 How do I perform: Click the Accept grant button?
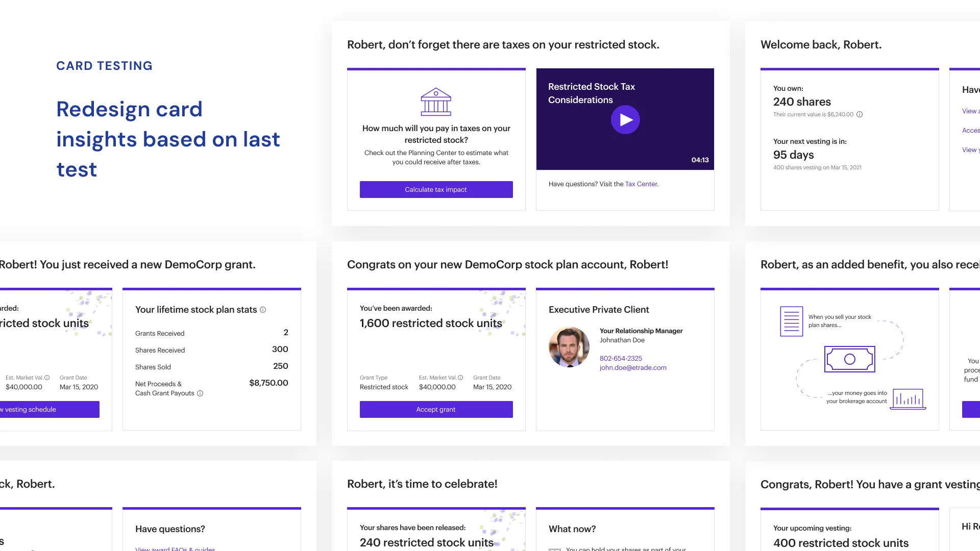tap(436, 410)
